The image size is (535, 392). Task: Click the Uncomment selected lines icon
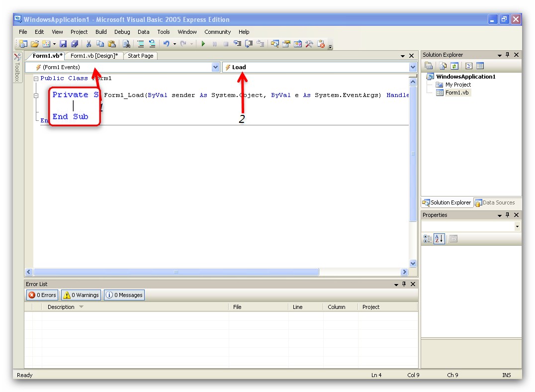coord(152,44)
